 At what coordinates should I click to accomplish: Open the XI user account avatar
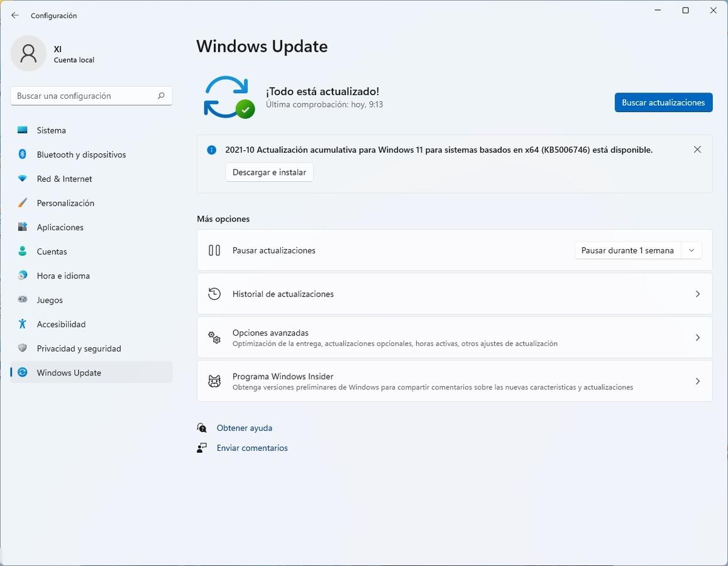(x=28, y=53)
